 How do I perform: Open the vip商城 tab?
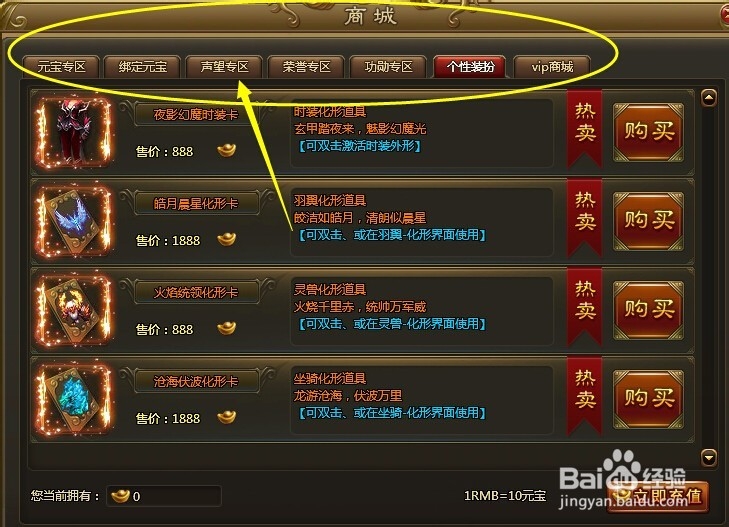coord(552,67)
